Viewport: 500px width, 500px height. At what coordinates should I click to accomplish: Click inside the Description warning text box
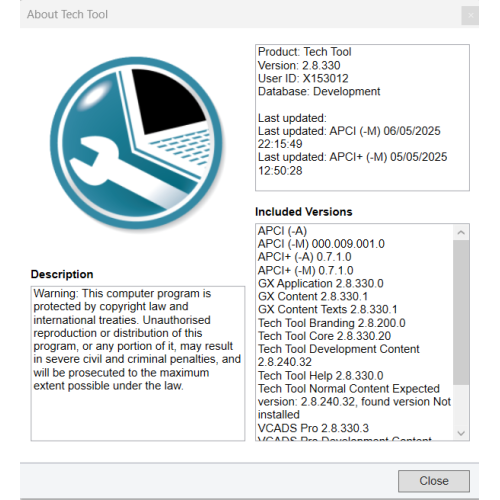coord(138,363)
